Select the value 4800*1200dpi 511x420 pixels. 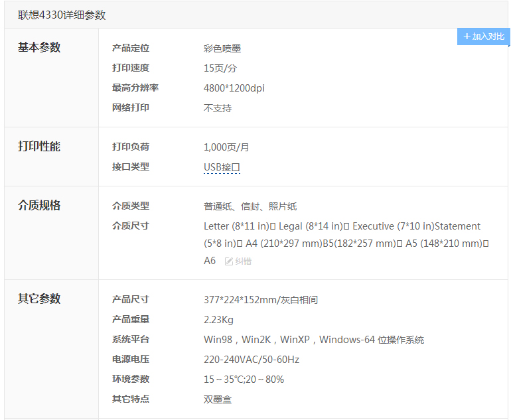click(x=234, y=88)
